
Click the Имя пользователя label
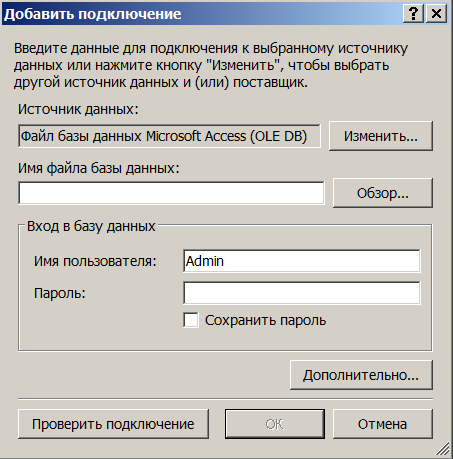[95, 261]
